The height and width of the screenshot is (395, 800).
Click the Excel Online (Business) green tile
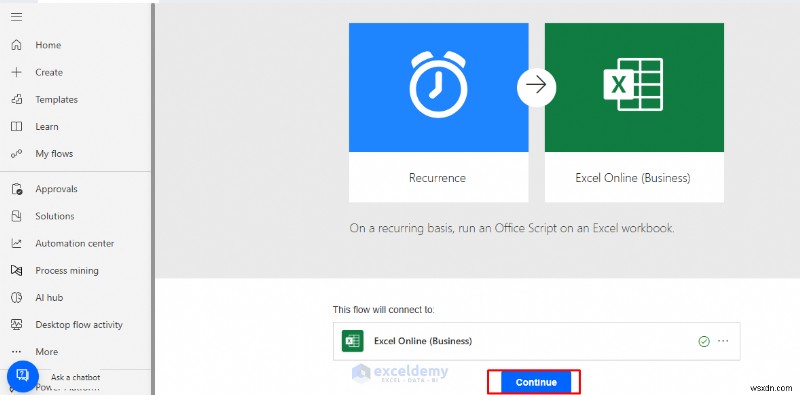point(634,87)
